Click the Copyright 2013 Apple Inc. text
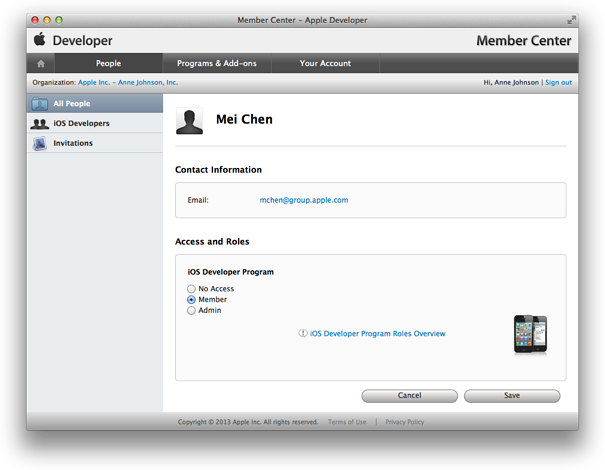 pyautogui.click(x=248, y=422)
